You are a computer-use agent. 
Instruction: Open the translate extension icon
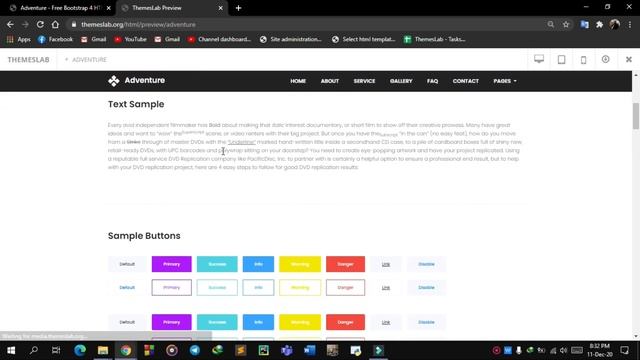[584, 24]
